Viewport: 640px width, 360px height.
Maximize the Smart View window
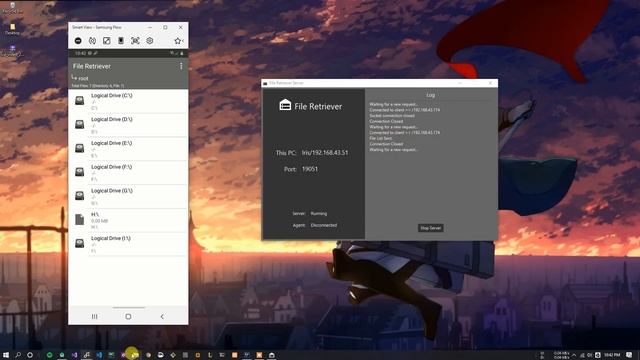coord(165,27)
